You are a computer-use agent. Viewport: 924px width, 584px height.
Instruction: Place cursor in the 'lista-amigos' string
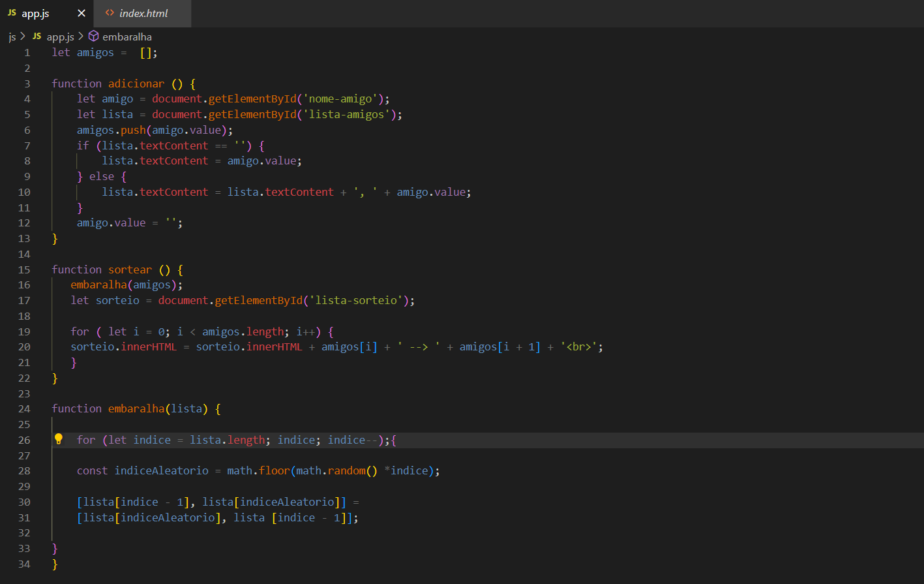pos(346,114)
